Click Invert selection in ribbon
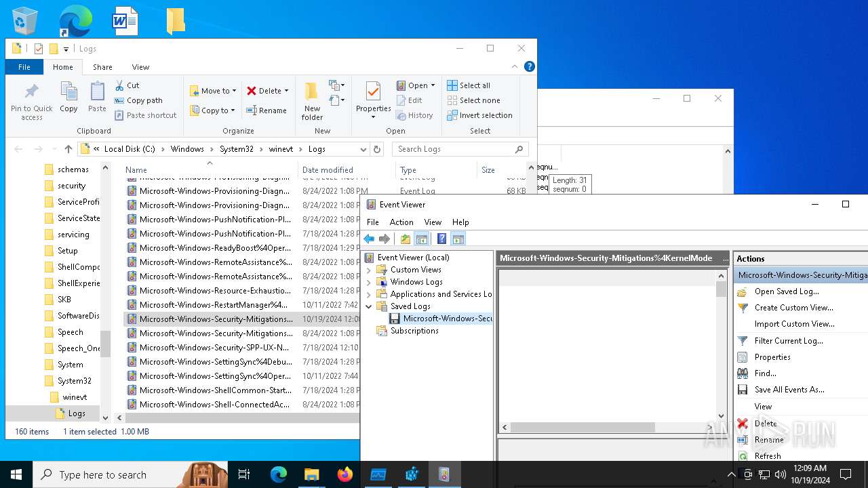This screenshot has height=488, width=868. coord(479,115)
